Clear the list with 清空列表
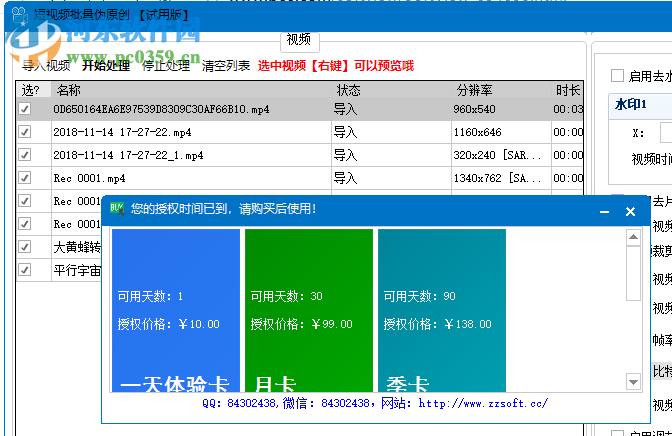Screen dimensions: 672x436 (226, 66)
